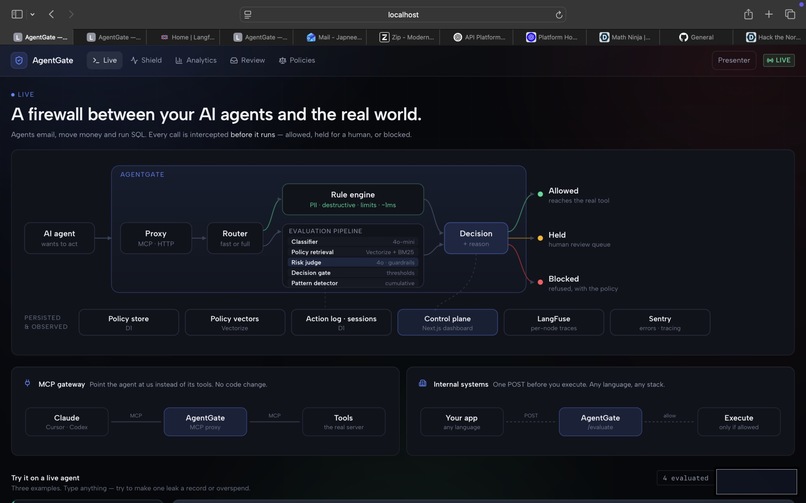The height and width of the screenshot is (503, 806).
Task: Reload the page with refresh icon
Action: (559, 15)
